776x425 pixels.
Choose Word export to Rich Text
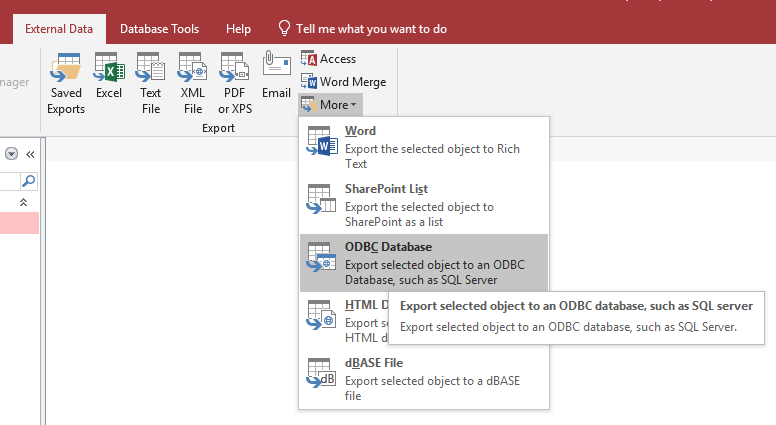[424, 147]
